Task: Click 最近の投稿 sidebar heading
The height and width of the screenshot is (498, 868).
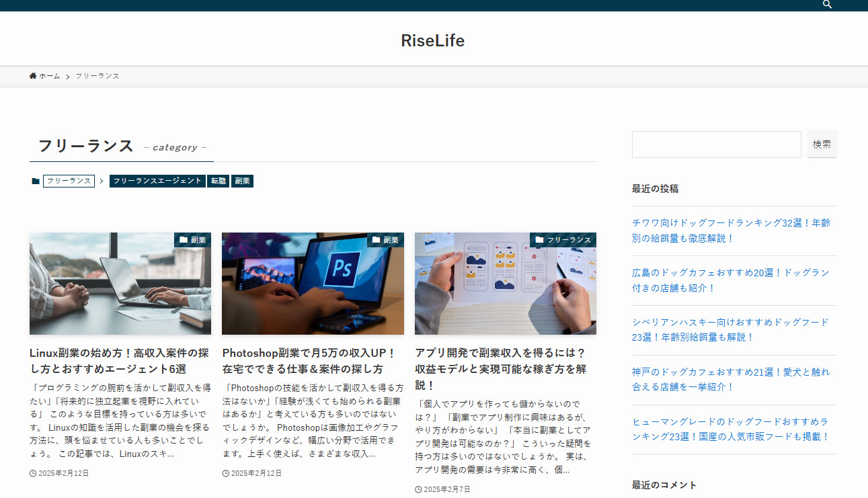Action: pyautogui.click(x=656, y=189)
